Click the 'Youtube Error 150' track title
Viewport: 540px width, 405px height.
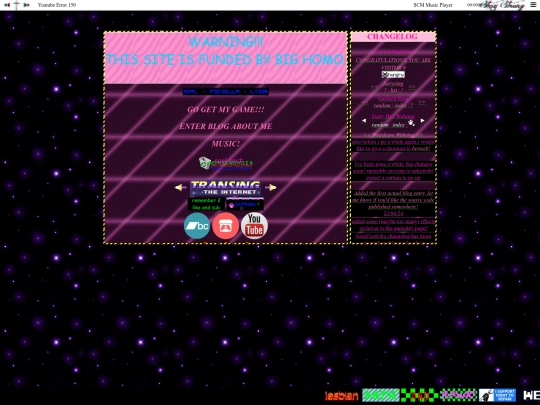(57, 5)
